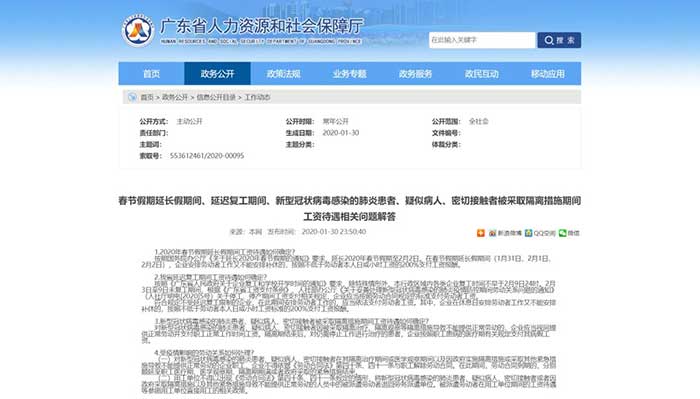Click the blue 搜索 button
Viewport: 700px width, 399px height.
point(559,40)
